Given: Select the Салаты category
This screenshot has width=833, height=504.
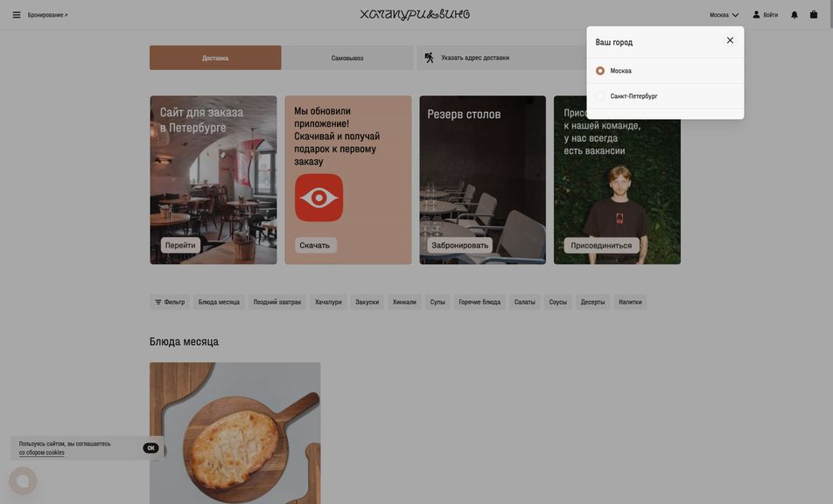Looking at the screenshot, I should (525, 302).
